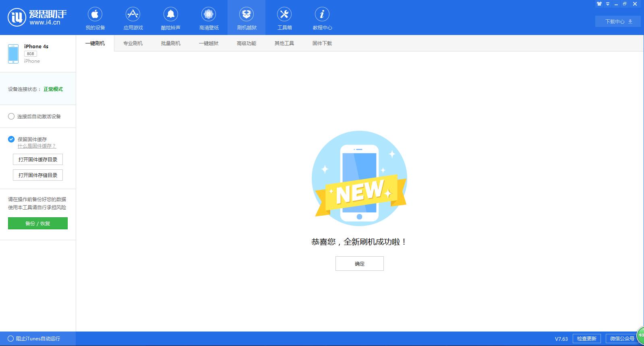Open 我的设备 (My Device) from top navigation
The image size is (644, 346).
coord(95,18)
